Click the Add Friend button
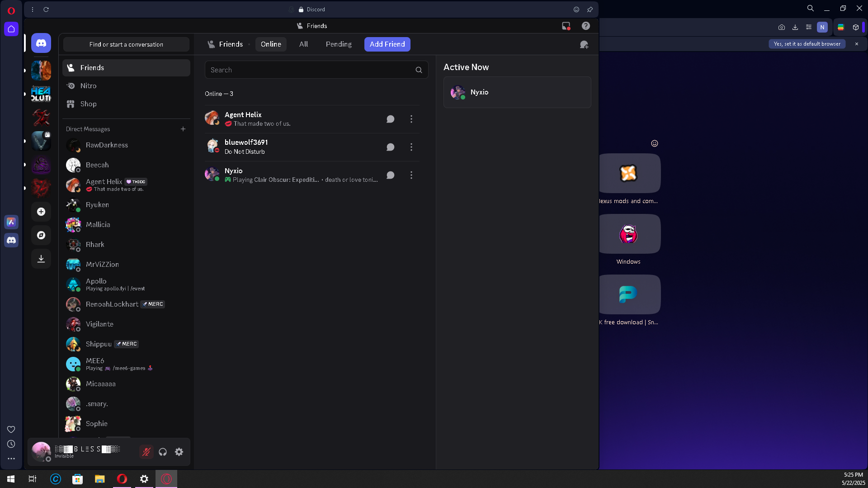This screenshot has height=488, width=868. point(387,44)
